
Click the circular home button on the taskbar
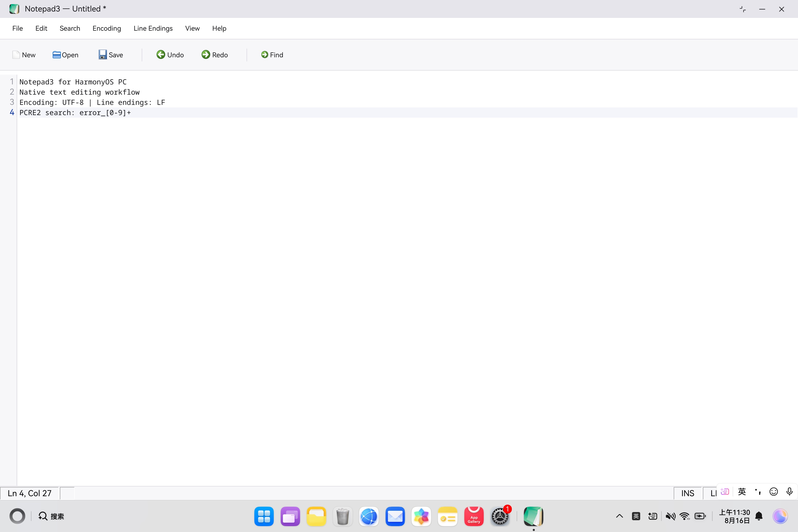click(17, 516)
